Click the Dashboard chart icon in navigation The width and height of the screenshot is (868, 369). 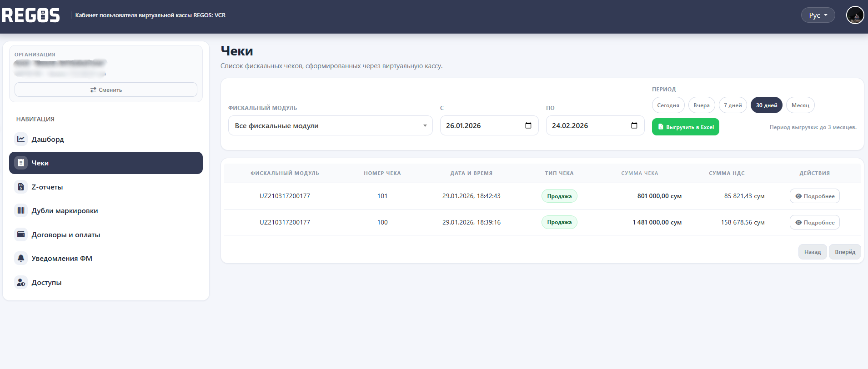point(21,139)
